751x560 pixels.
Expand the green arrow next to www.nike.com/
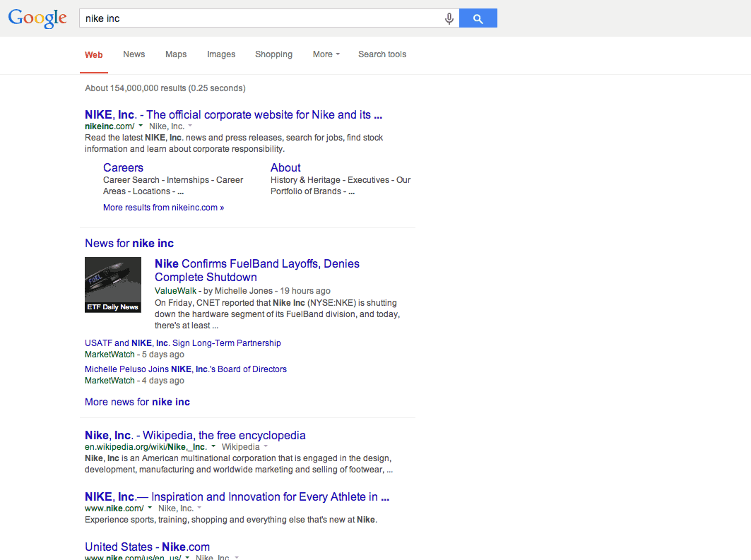pyautogui.click(x=150, y=508)
